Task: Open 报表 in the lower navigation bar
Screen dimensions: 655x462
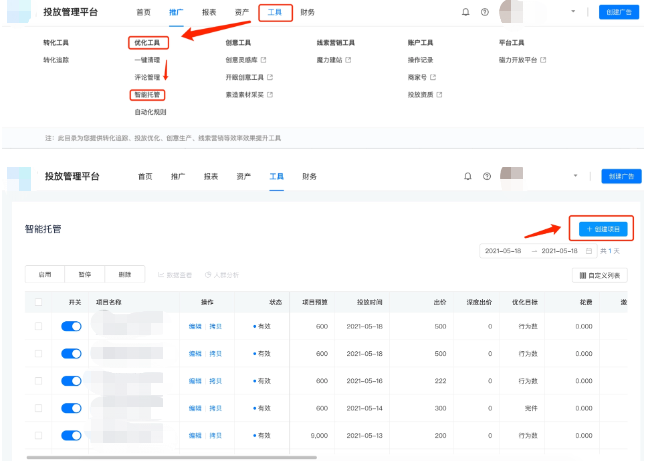Action: (x=211, y=177)
